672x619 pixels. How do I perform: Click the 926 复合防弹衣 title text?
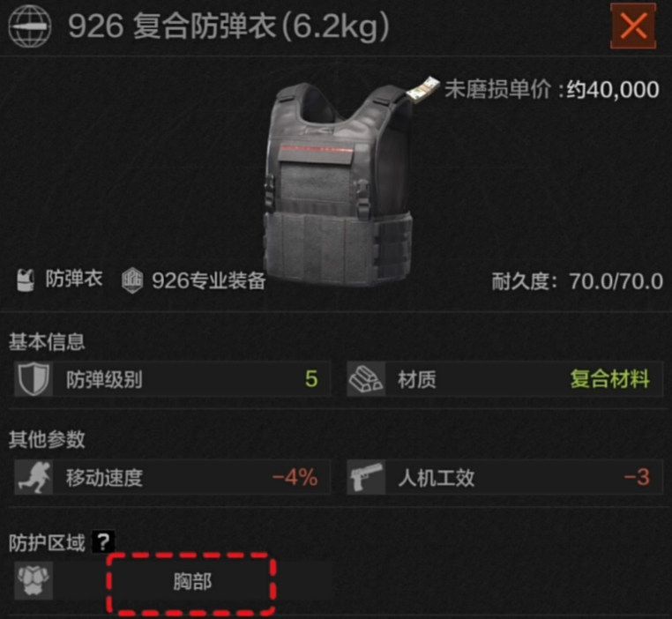(228, 26)
